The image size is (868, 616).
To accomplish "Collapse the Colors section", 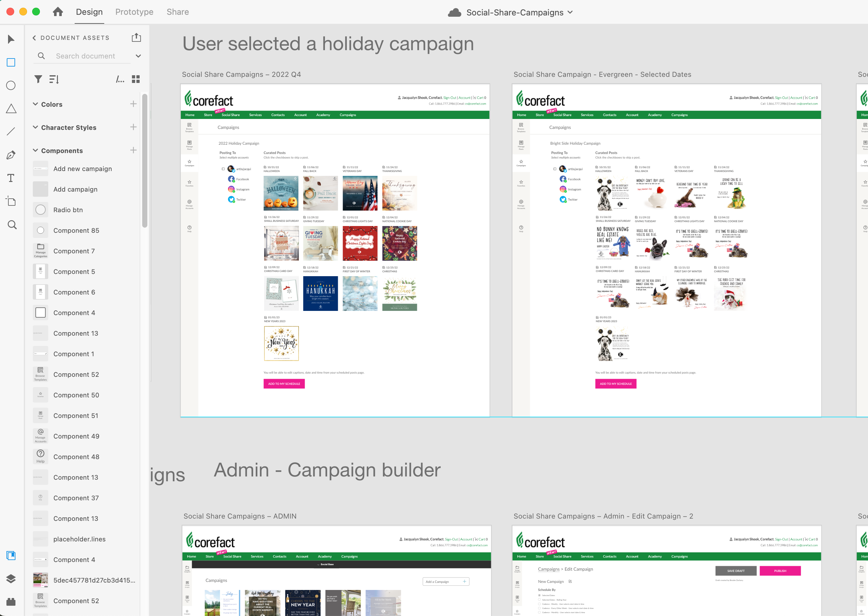I will tap(35, 104).
